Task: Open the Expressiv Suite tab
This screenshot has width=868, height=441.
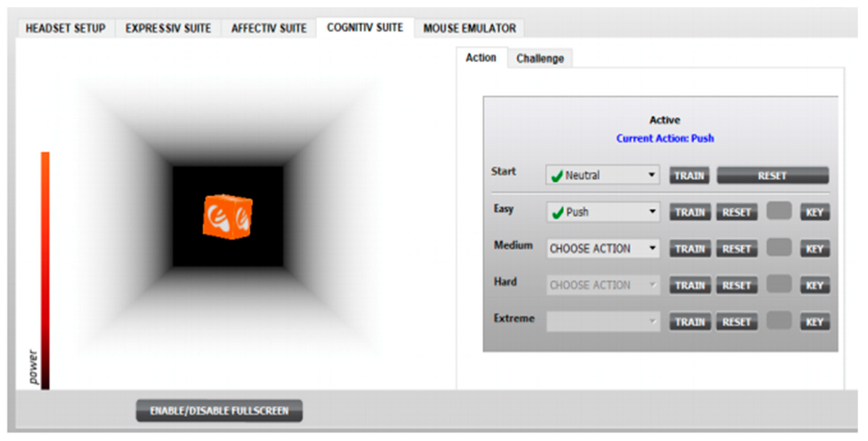Action: 168,28
